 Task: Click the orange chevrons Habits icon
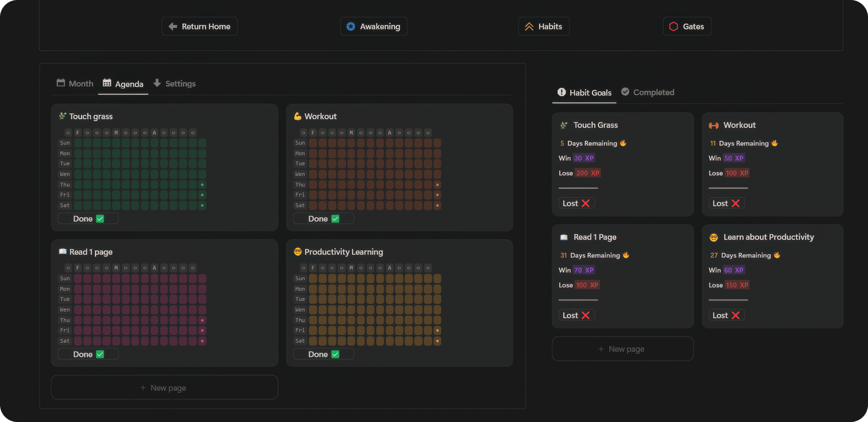tap(529, 27)
